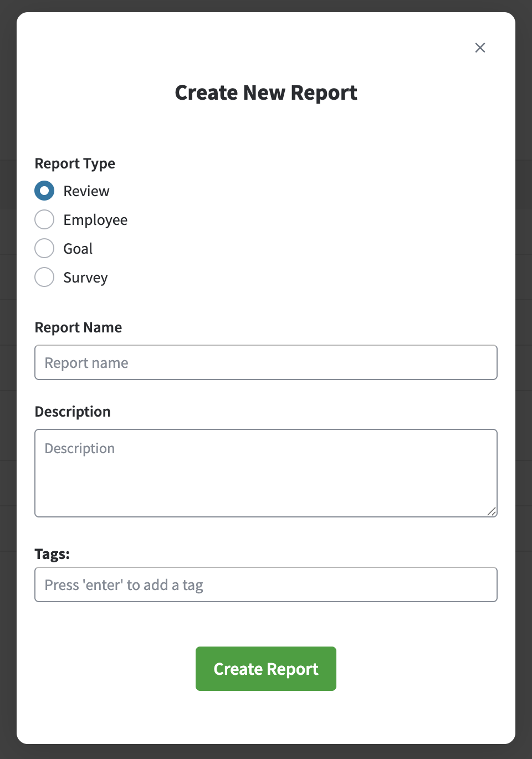Image resolution: width=532 pixels, height=759 pixels.
Task: Click the Description field label
Action: click(73, 412)
